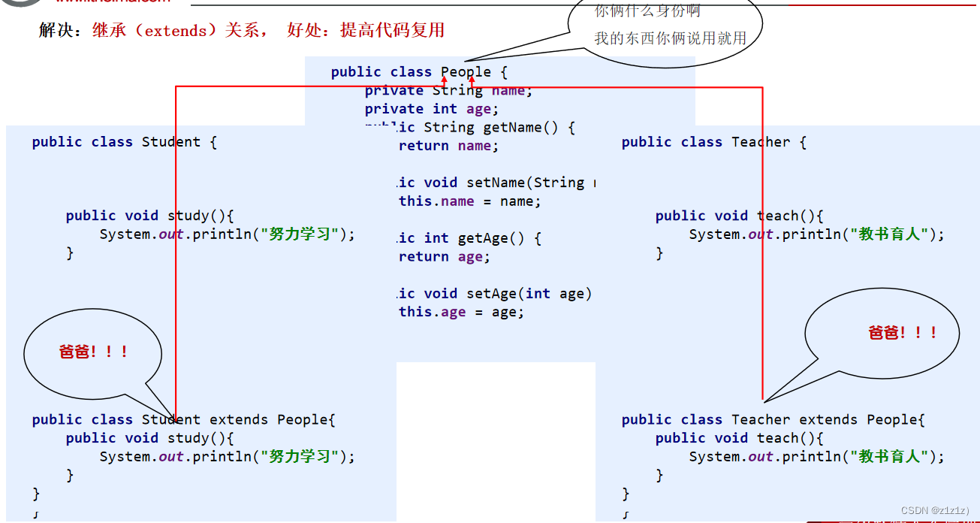
Task: Click println "教书育人" in Teacher extends People class
Action: pyautogui.click(x=817, y=457)
